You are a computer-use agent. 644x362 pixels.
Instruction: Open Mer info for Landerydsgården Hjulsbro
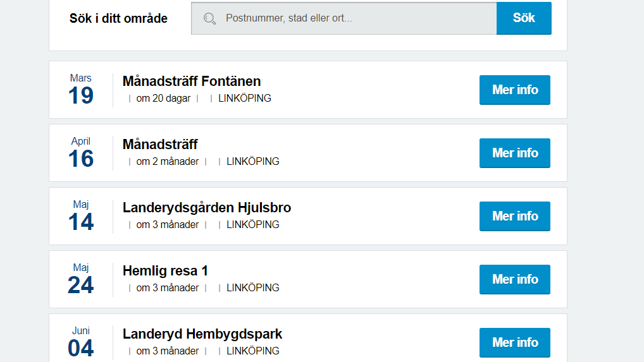click(x=514, y=216)
